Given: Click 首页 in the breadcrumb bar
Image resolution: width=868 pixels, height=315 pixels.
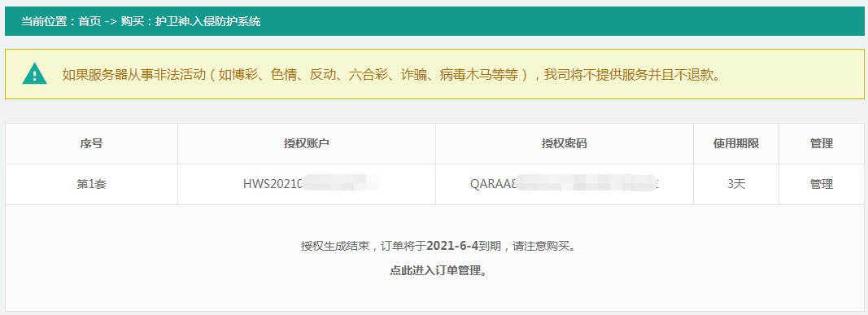Looking at the screenshot, I should click(x=89, y=22).
